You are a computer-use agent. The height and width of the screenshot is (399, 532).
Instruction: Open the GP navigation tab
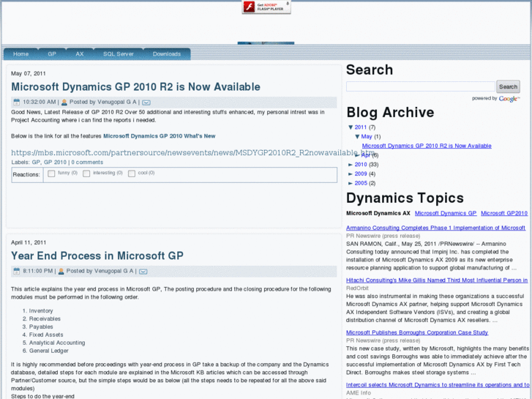[x=51, y=54]
